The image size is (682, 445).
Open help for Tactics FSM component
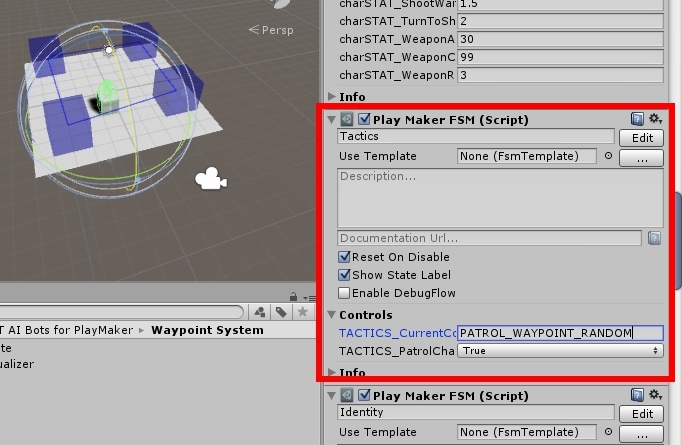tap(637, 119)
